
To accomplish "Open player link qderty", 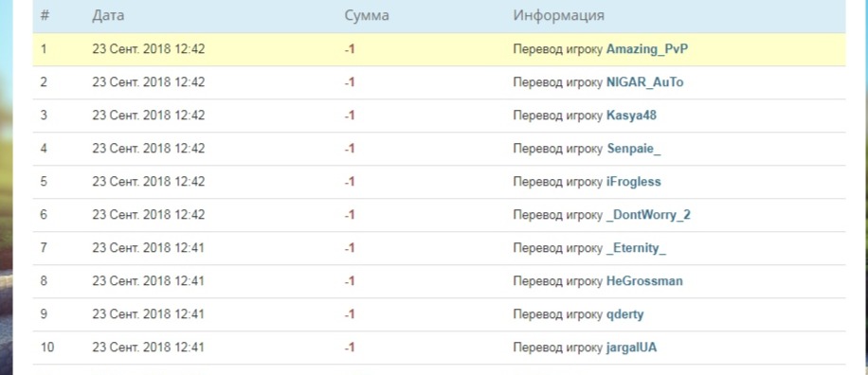I will pos(625,314).
